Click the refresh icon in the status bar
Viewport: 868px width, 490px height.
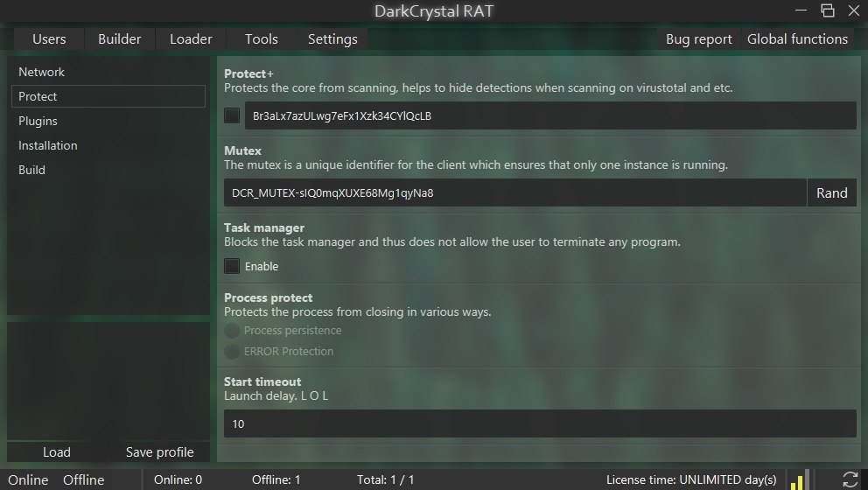pyautogui.click(x=850, y=479)
